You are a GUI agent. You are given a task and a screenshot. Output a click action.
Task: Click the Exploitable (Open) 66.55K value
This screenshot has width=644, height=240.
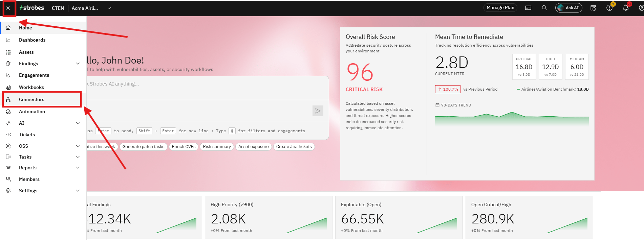(x=362, y=219)
